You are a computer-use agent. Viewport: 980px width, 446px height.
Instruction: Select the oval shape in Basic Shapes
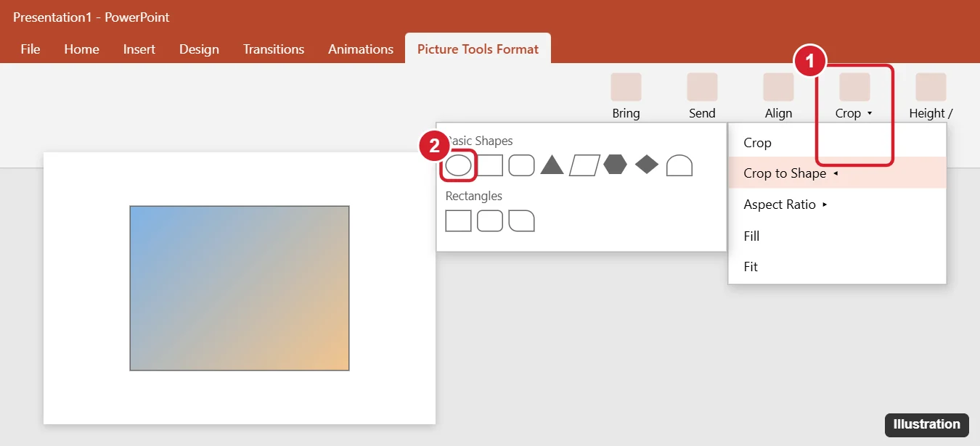pyautogui.click(x=458, y=165)
